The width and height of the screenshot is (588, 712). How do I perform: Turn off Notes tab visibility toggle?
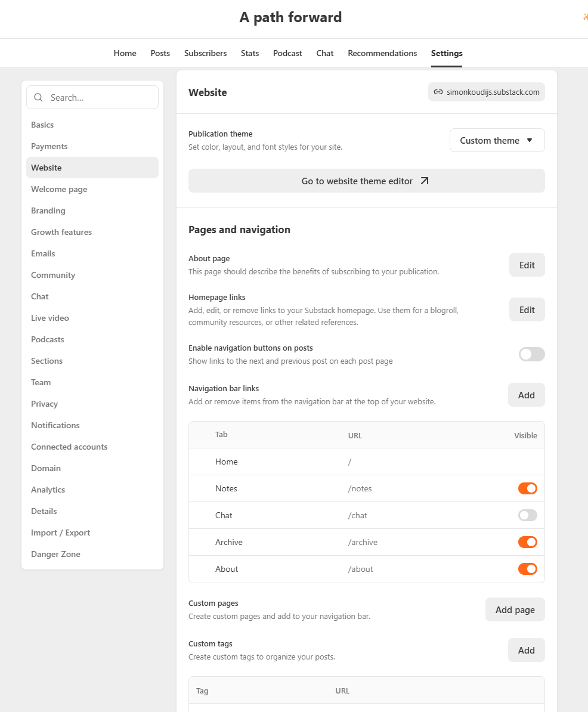point(528,488)
